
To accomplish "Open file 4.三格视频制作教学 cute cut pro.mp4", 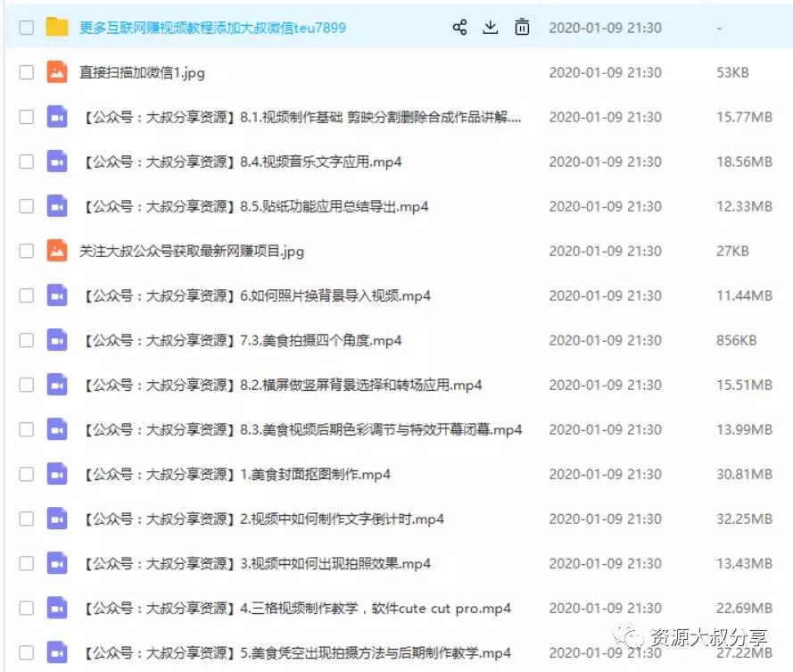I will 297,608.
